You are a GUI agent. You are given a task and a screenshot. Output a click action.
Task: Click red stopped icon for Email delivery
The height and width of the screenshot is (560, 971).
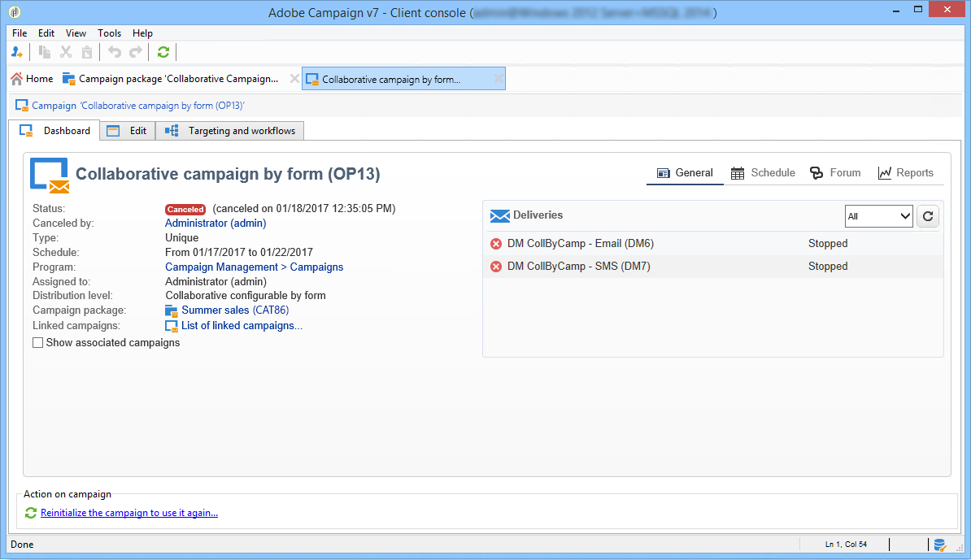496,244
